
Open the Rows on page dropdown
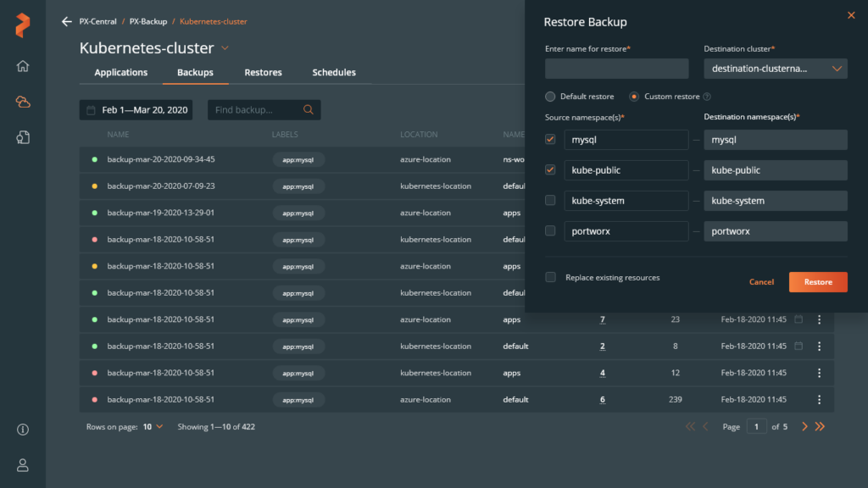click(x=153, y=426)
